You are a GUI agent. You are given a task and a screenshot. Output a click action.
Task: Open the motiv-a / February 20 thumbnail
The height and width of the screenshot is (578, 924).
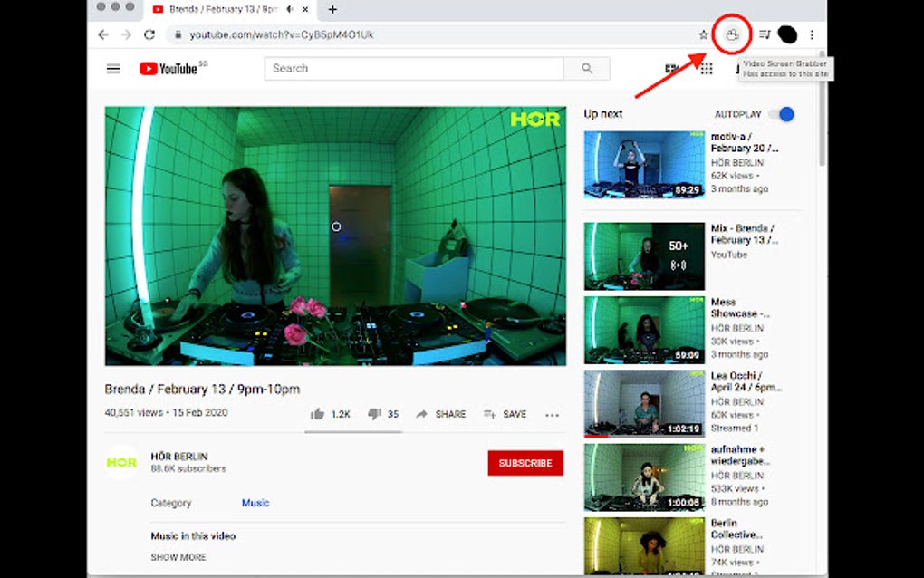[x=644, y=164]
